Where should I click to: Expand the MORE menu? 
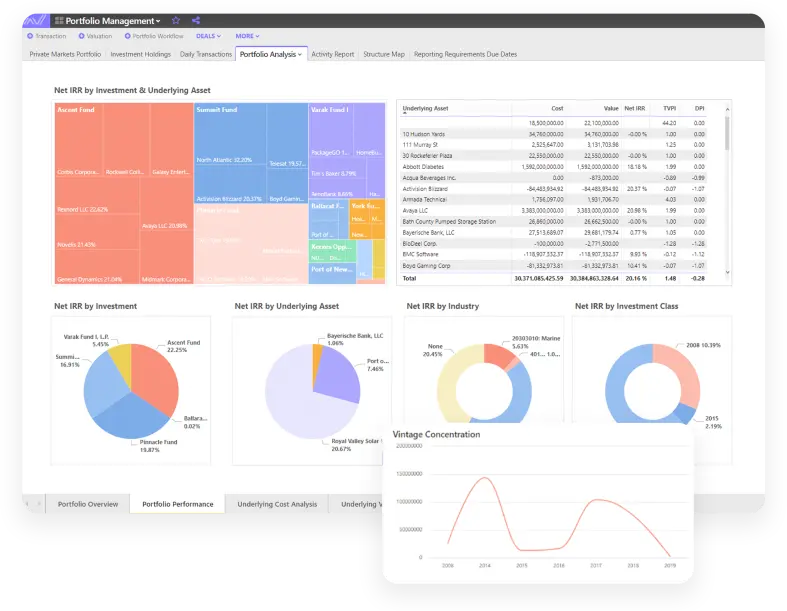point(248,36)
